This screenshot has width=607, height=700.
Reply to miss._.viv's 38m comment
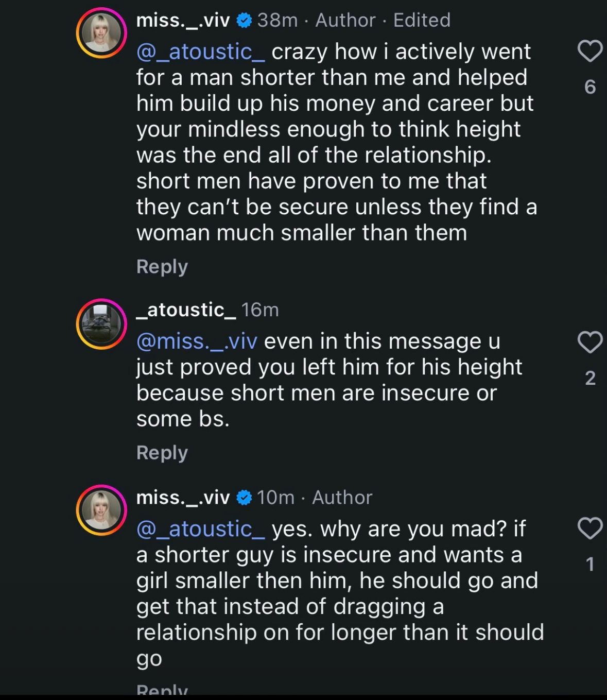(162, 267)
